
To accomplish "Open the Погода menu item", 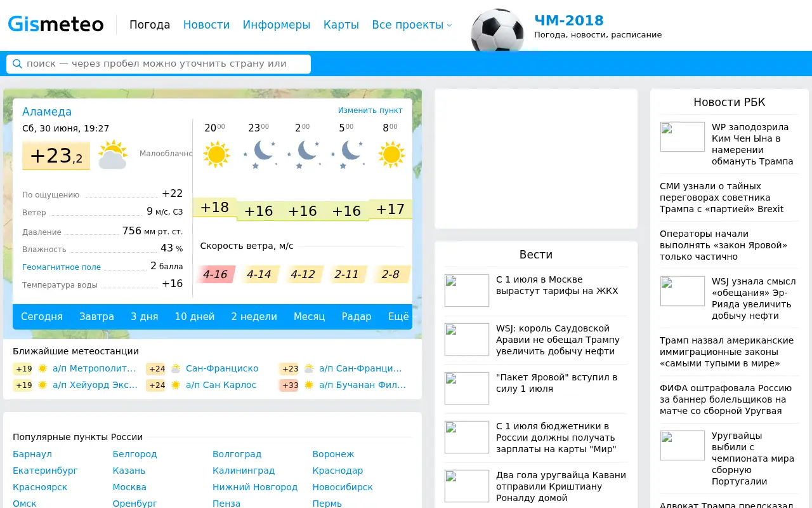I will [150, 25].
